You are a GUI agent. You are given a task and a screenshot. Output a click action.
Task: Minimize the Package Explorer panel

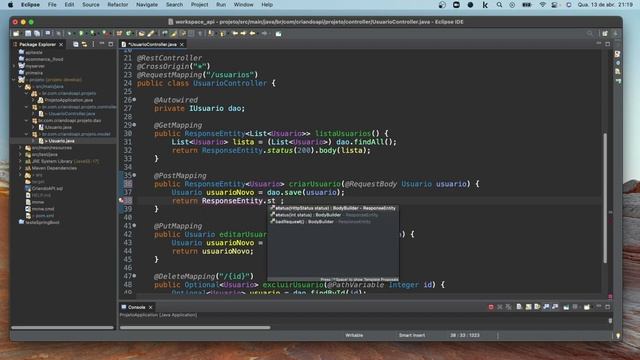[102, 44]
